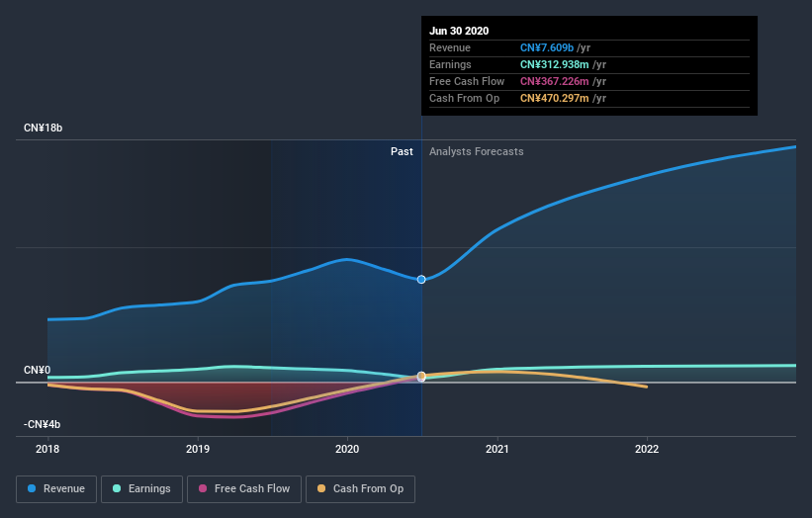The height and width of the screenshot is (518, 812).
Task: Click the Free Cash Flow row label in tooltip
Action: pyautogui.click(x=467, y=81)
